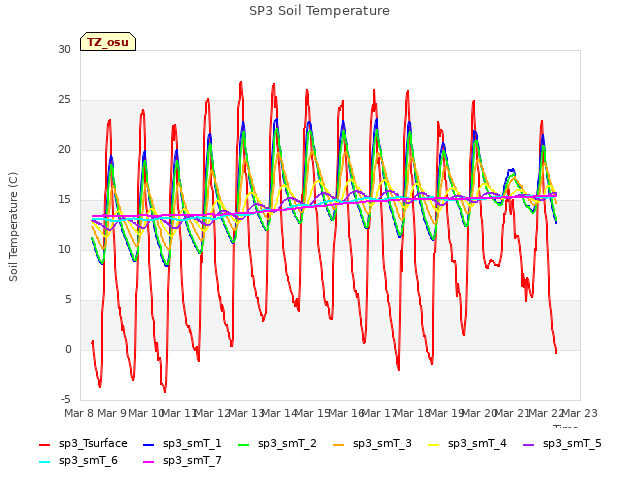
Task: Click the y-axis value -5
Action: (66, 400)
